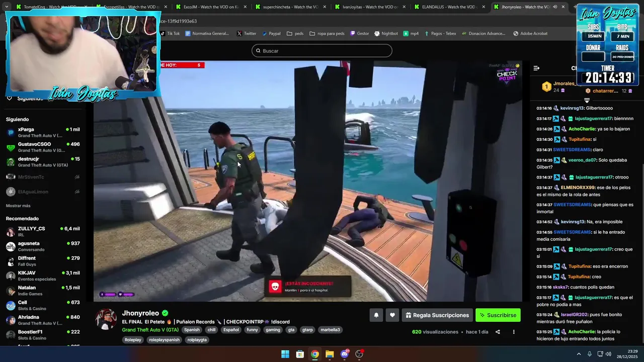The width and height of the screenshot is (644, 362).
Task: Open the three-dot more options menu
Action: pos(514,332)
